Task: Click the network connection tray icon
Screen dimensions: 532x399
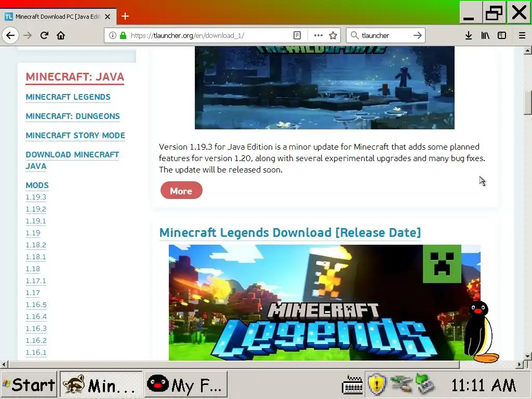Action: 401,384
